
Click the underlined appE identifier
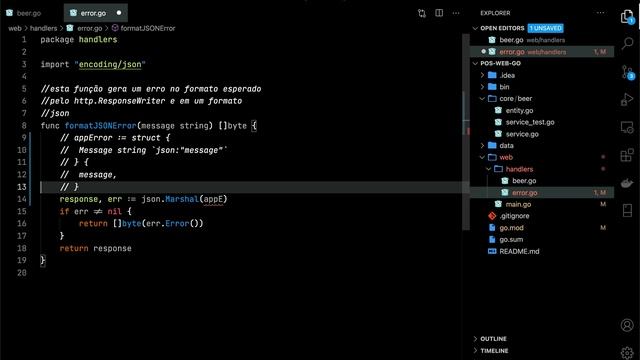tap(213, 199)
